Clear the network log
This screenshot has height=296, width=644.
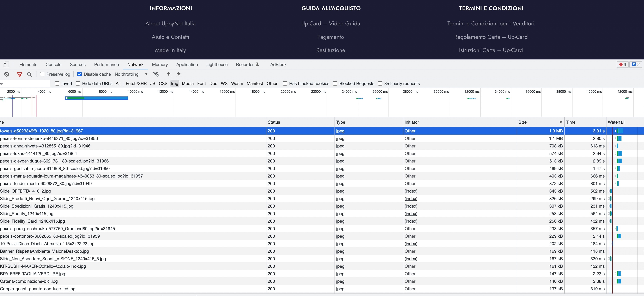[x=7, y=74]
